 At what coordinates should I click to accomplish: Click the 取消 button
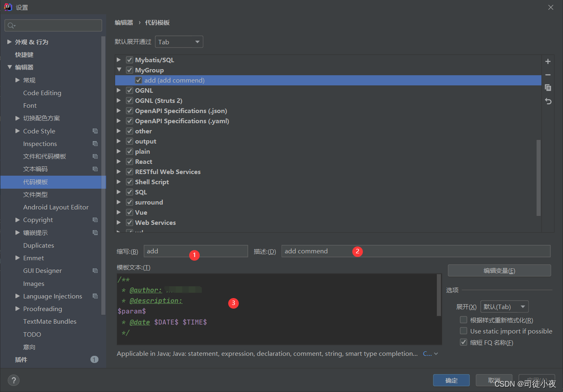click(x=494, y=380)
